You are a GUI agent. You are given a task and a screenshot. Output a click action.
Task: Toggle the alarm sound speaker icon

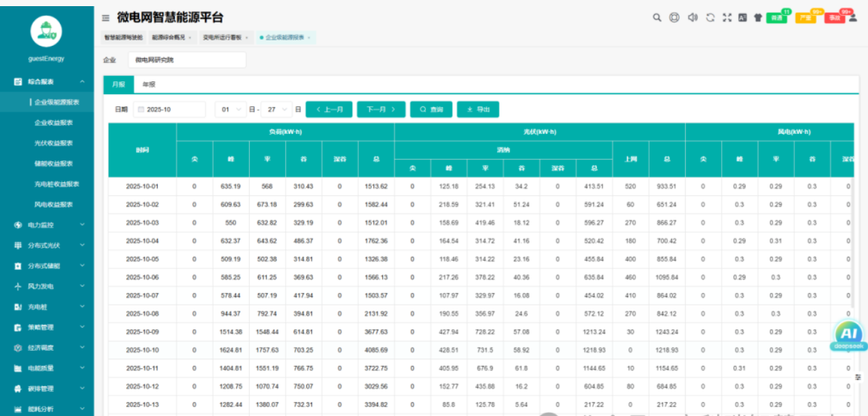(693, 18)
